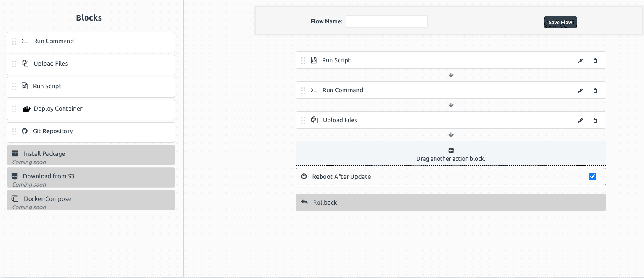Edit the Upload Files flow step
Image resolution: width=644 pixels, height=278 pixels.
point(580,121)
